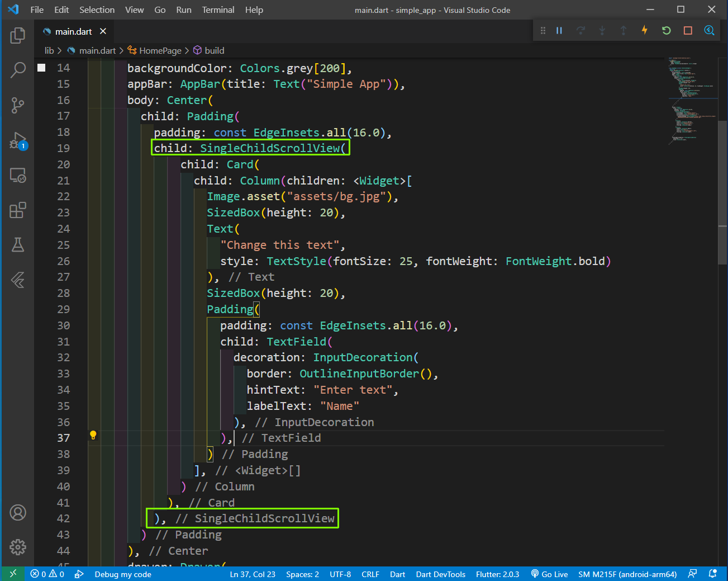Pause the debug session
This screenshot has width=728, height=581.
coord(559,31)
